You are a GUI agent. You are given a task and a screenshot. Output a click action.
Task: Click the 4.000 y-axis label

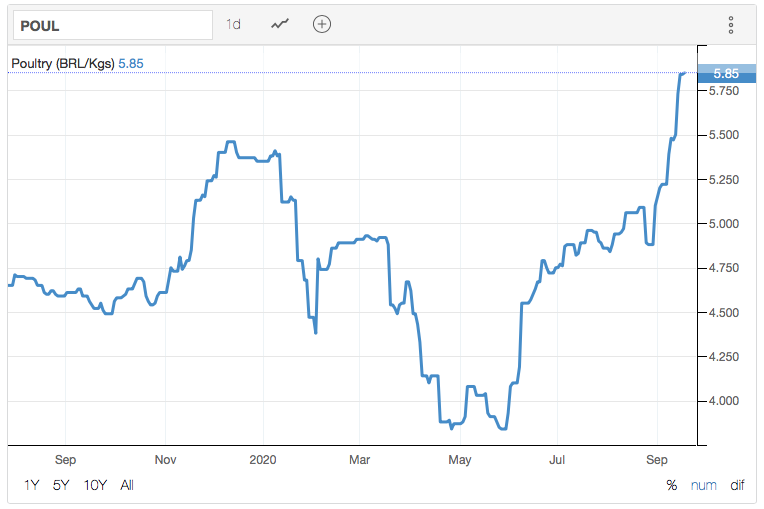coord(724,401)
